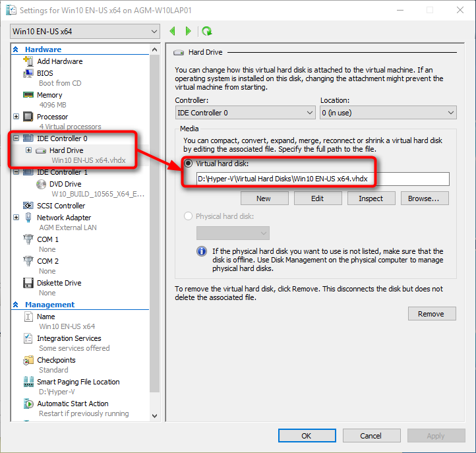Screen dimensions: 476x453
Task: Click the green forward arrow navigation icon
Action: pos(188,31)
